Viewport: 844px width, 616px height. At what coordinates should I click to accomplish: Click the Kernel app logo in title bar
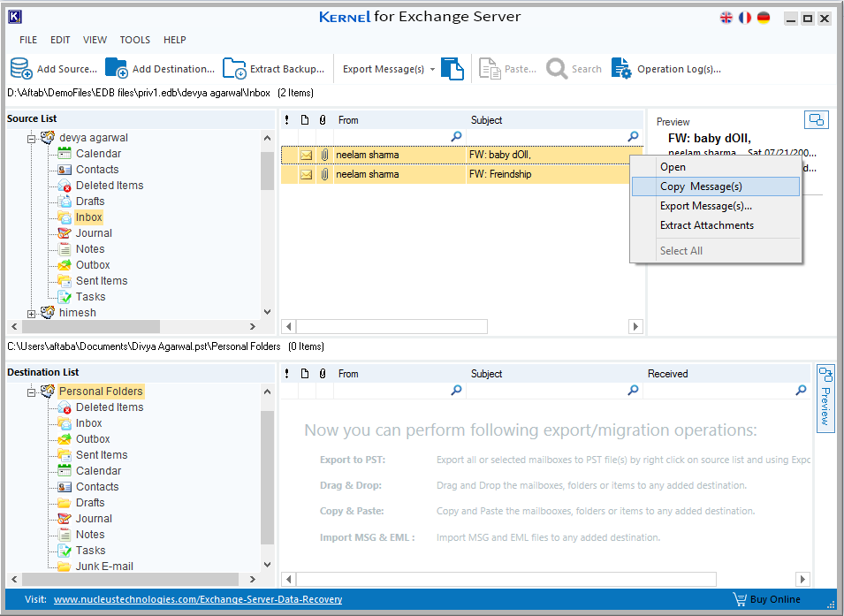(x=15, y=17)
